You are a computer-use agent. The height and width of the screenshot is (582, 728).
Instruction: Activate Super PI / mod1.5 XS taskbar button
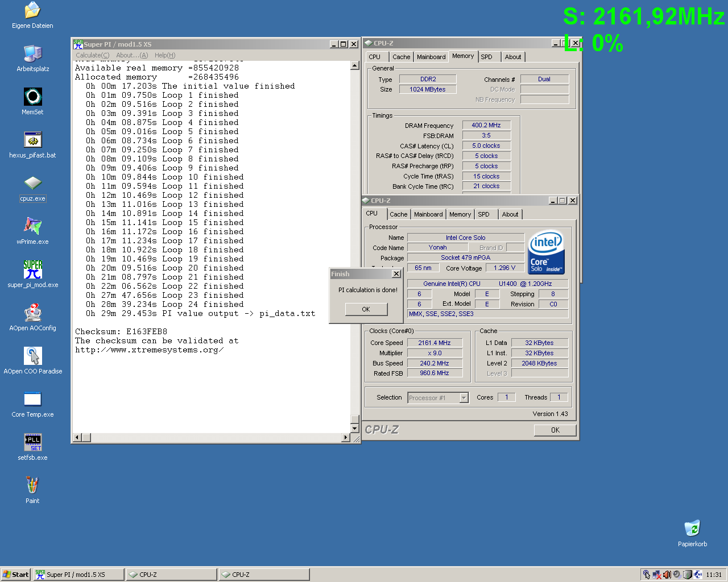pos(78,575)
